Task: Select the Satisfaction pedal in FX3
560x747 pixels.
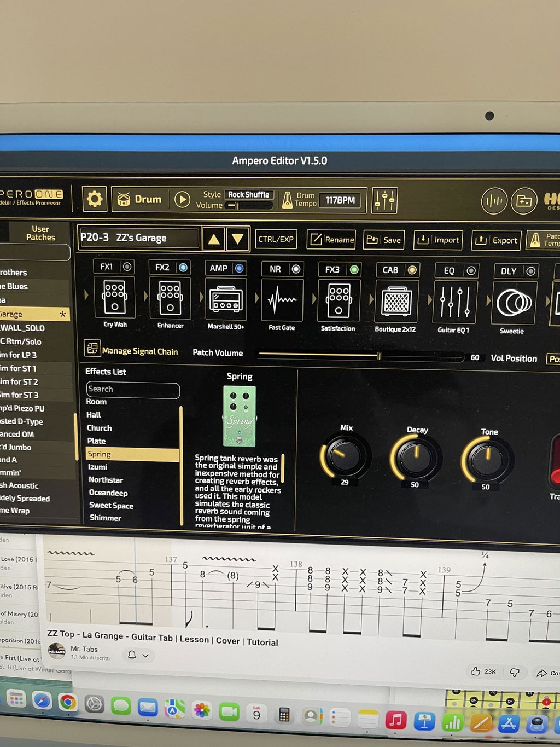Action: coord(339,300)
